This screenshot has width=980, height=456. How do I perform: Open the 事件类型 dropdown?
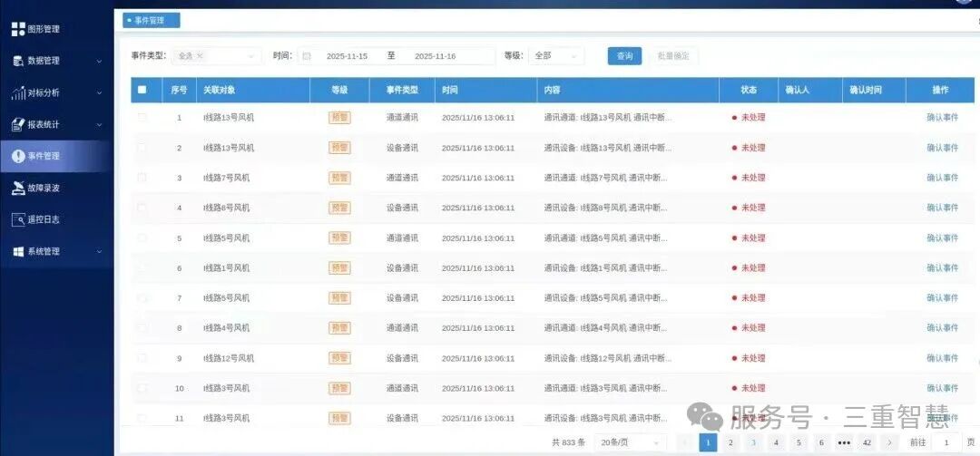[x=216, y=55]
